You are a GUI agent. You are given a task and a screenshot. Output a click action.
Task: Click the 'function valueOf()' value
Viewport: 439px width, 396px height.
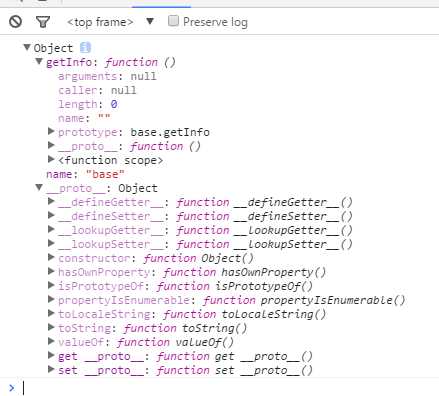coord(175,342)
